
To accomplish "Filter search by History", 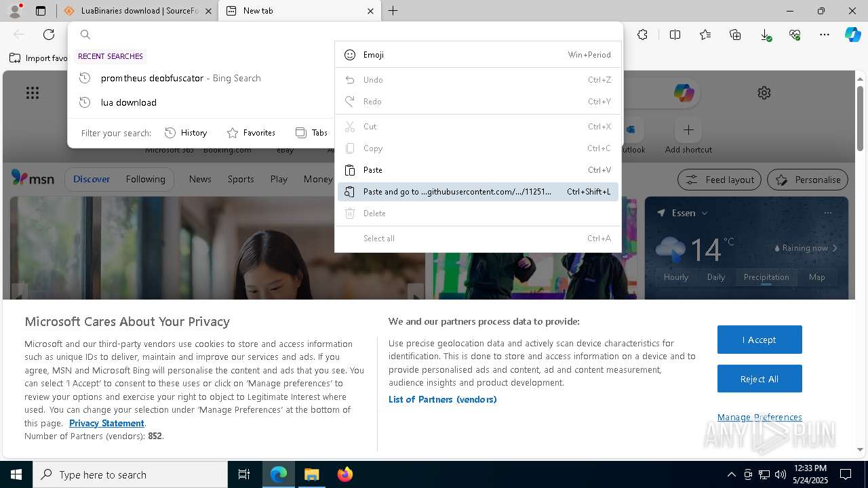I will 186,133.
